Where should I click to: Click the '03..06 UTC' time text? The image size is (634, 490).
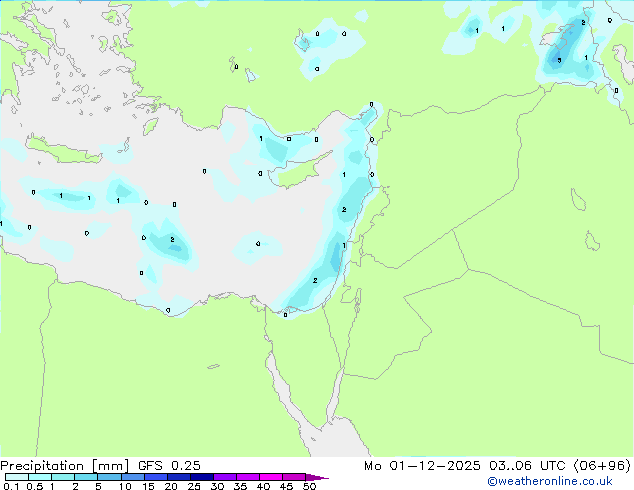[x=527, y=466]
